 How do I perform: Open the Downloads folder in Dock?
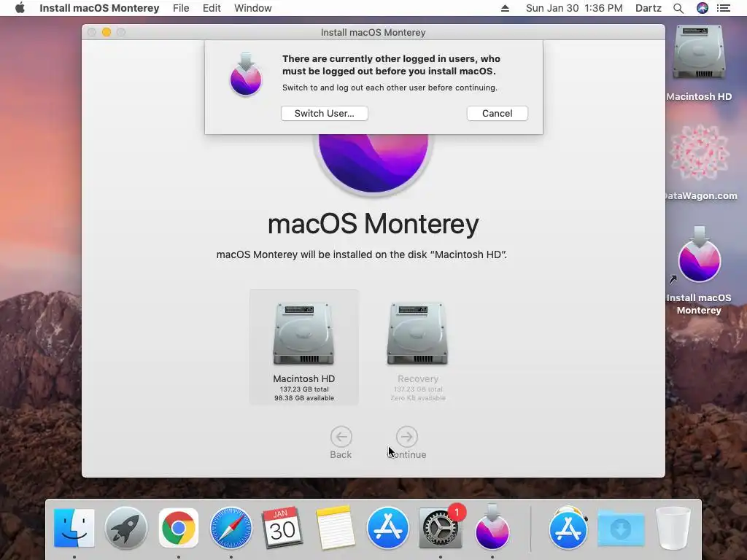(x=621, y=528)
